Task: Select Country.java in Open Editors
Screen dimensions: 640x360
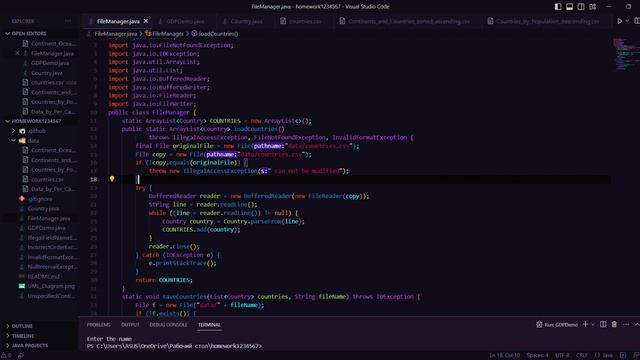Action: [x=47, y=73]
